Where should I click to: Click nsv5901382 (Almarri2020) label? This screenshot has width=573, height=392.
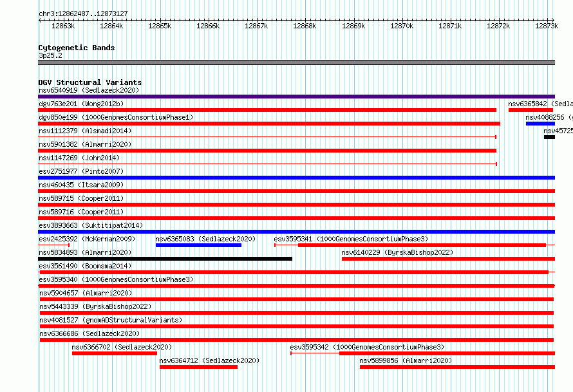click(85, 144)
